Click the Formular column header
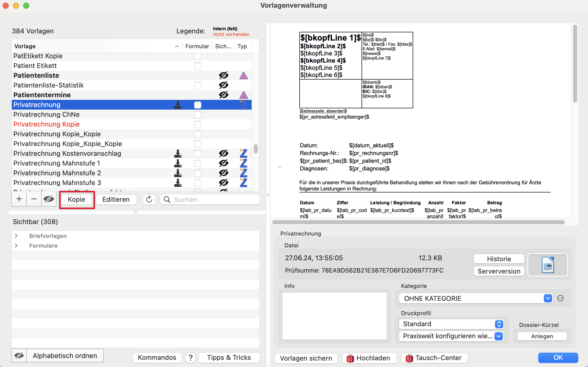 coord(197,46)
